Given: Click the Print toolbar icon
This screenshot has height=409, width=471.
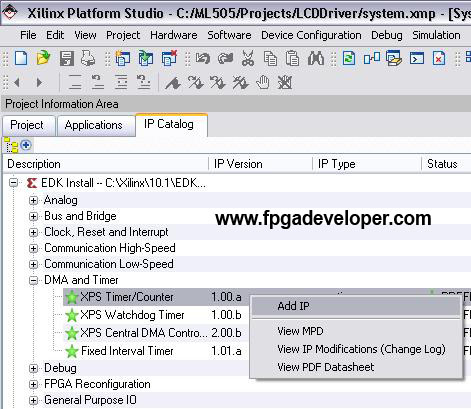Looking at the screenshot, I should [x=88, y=58].
